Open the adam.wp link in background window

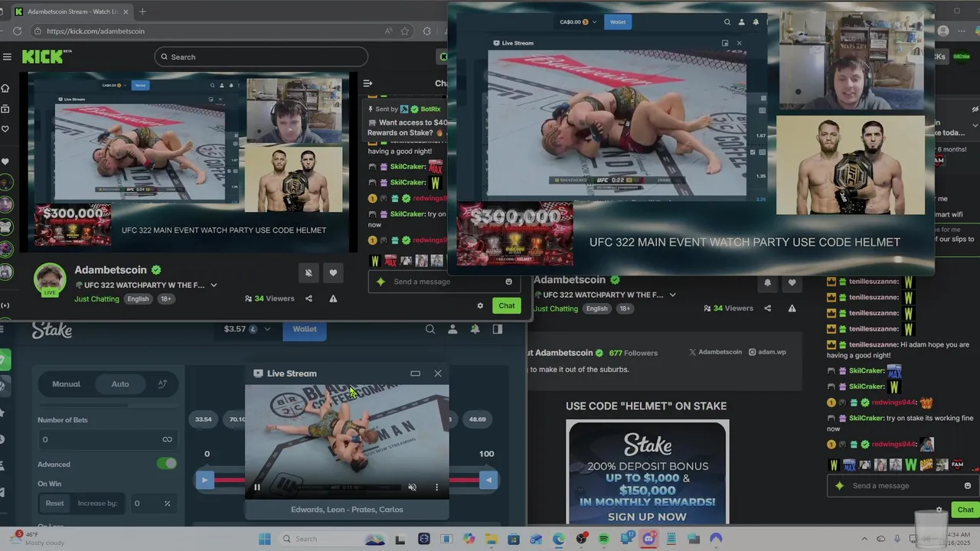pos(767,352)
